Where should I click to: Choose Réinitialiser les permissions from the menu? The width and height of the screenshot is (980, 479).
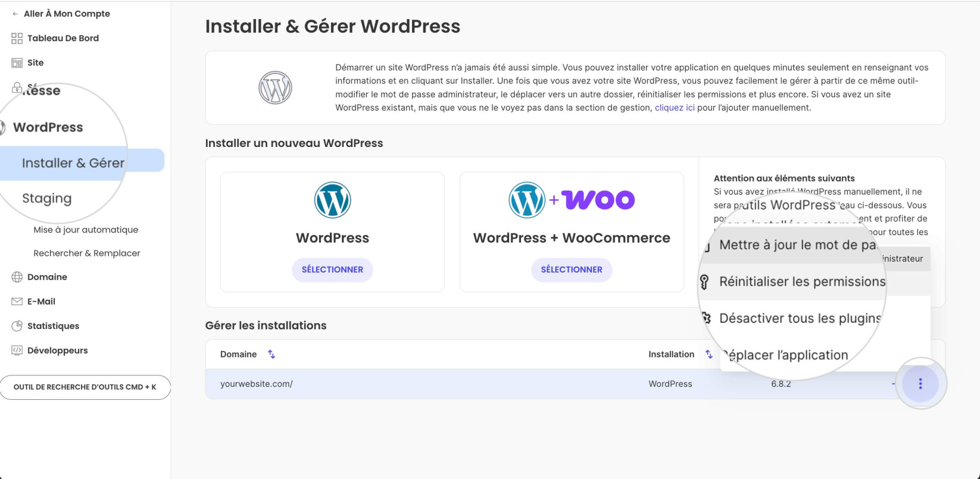click(803, 282)
